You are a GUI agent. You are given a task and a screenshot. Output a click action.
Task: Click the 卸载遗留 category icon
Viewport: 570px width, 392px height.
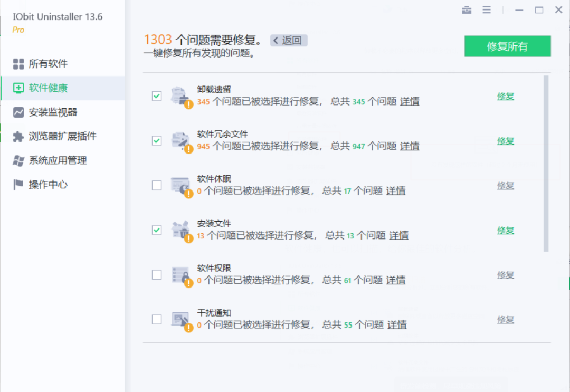click(x=179, y=95)
